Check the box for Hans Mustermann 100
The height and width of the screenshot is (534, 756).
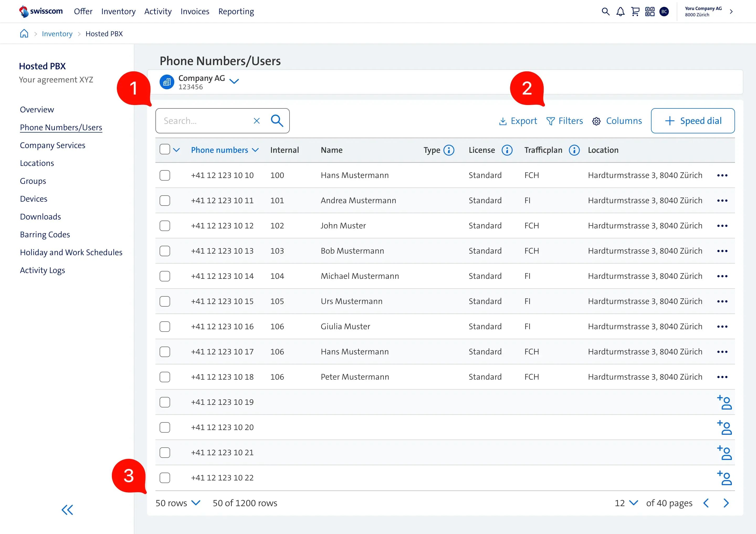pos(165,175)
